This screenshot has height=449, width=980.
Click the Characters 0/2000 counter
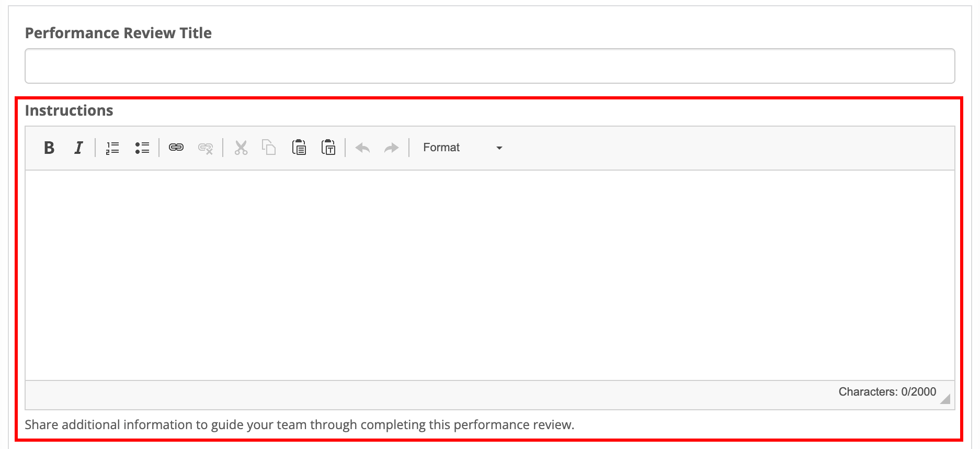point(887,392)
